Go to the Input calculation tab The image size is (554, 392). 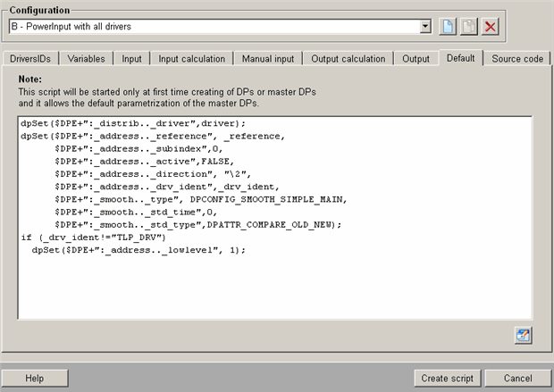point(191,59)
